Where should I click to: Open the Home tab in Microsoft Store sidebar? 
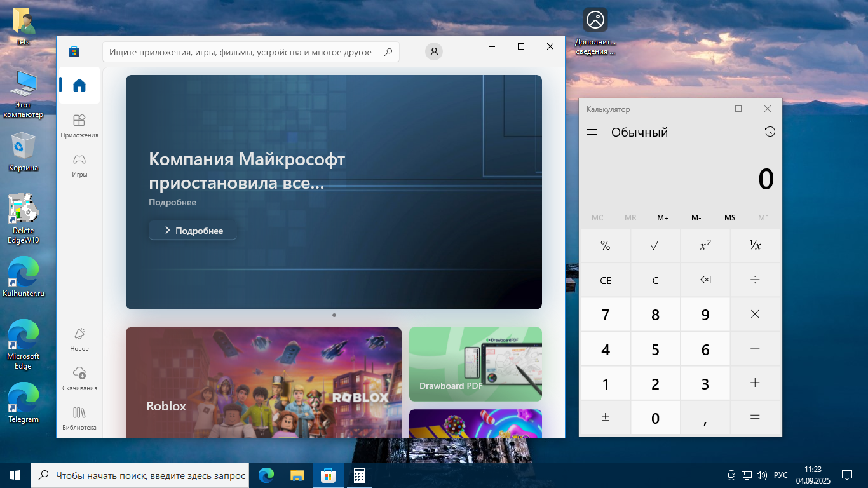click(x=79, y=85)
